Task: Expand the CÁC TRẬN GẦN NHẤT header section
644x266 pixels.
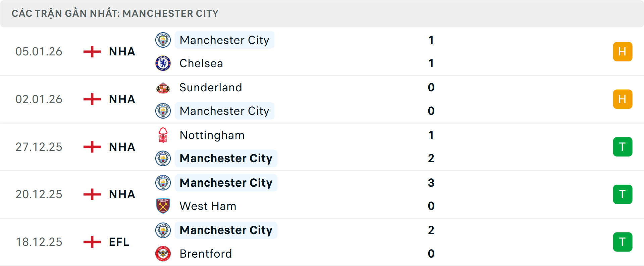Action: 116,13
